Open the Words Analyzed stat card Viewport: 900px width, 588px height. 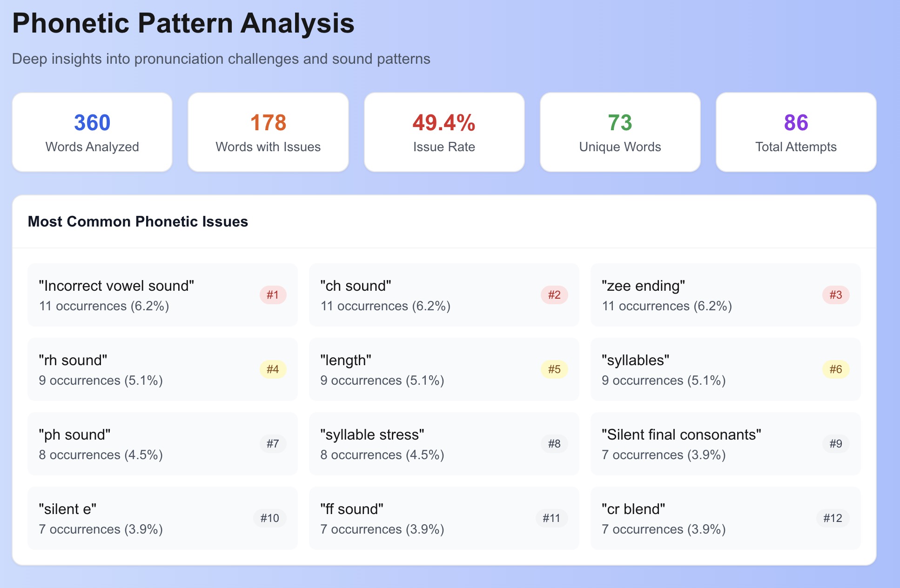click(x=92, y=132)
